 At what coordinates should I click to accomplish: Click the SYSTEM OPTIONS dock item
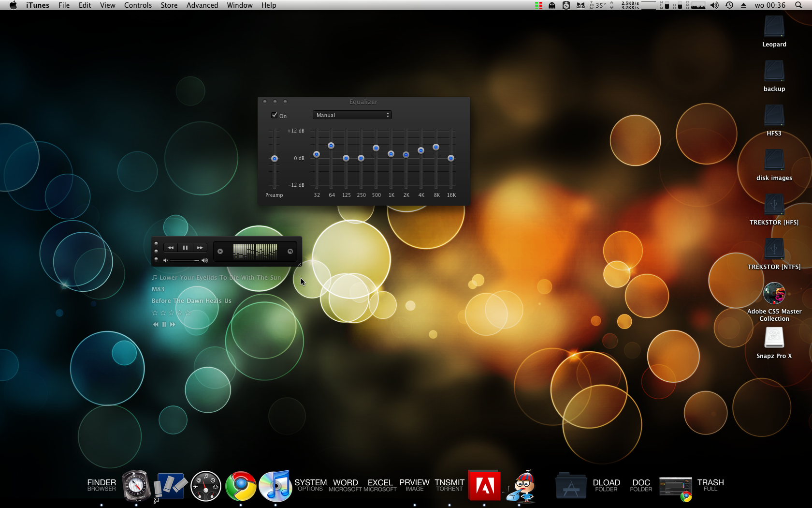tap(310, 485)
